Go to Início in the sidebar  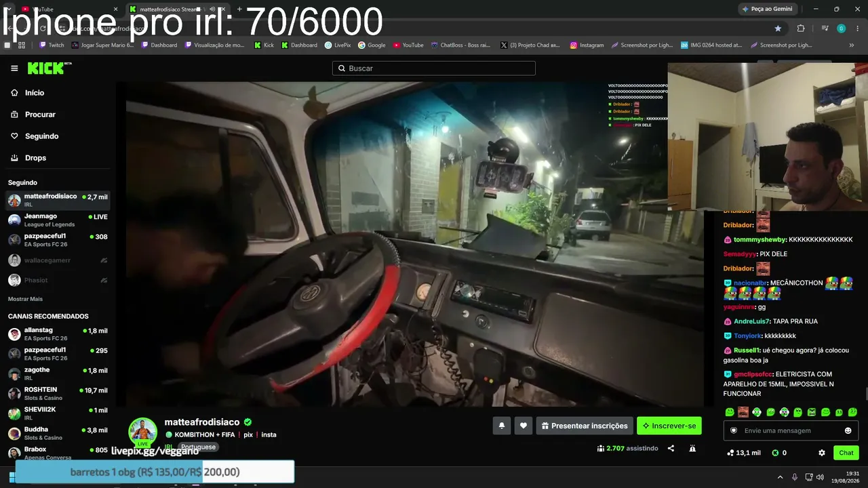pyautogui.click(x=28, y=93)
